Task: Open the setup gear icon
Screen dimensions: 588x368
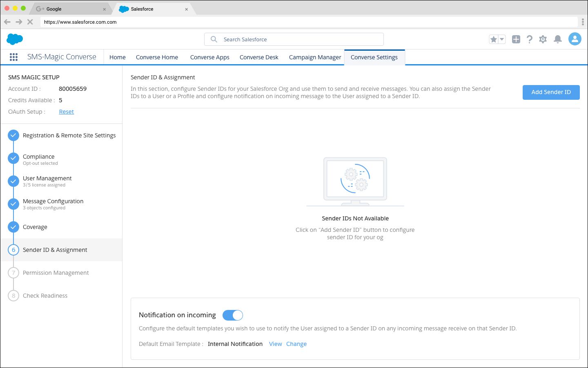Action: tap(543, 39)
